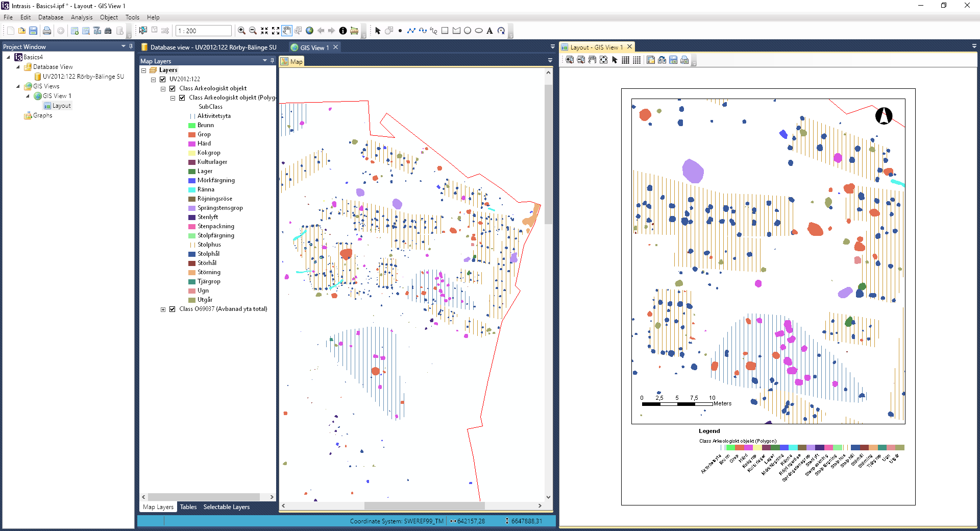Click the Save icon in main toolbar
The width and height of the screenshot is (980, 531).
[33, 31]
